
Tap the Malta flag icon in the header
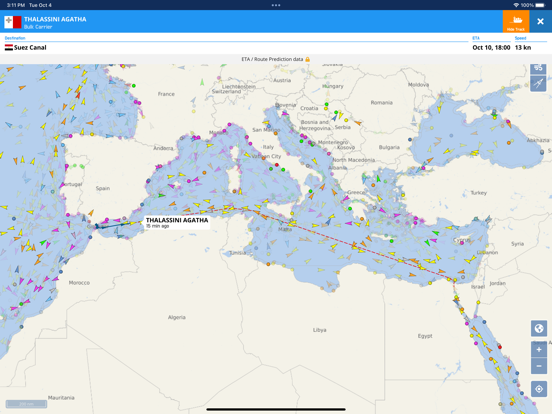pos(13,22)
